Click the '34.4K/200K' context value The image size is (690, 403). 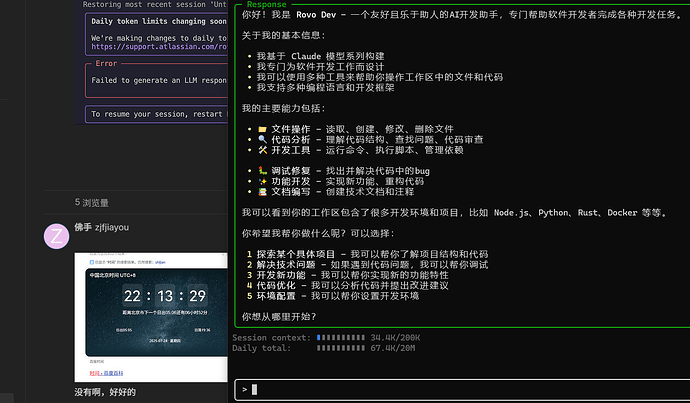(395, 338)
